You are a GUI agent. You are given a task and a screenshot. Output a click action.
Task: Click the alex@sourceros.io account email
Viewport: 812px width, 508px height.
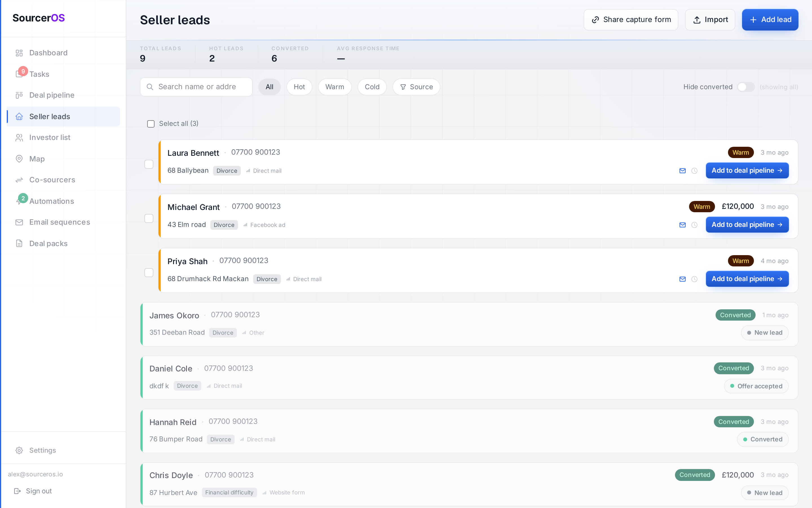click(35, 474)
